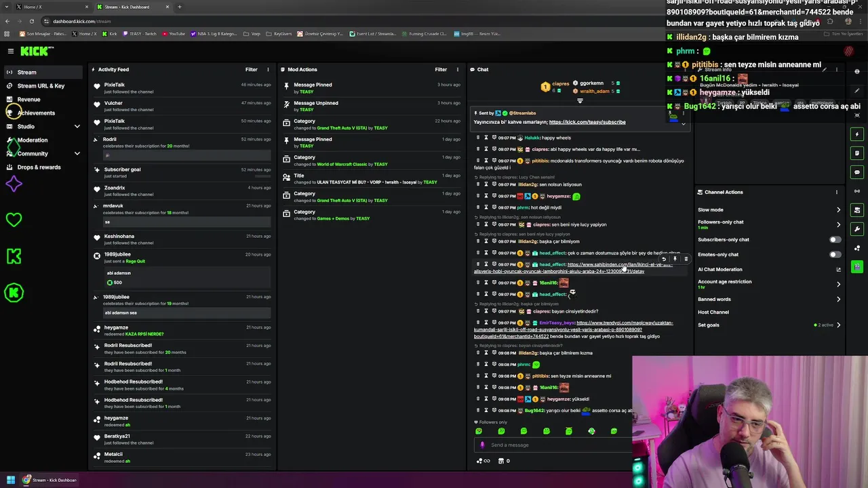Open the trendyol.com link from EmirTeasy_beys
The width and height of the screenshot is (868, 488).
click(x=573, y=329)
